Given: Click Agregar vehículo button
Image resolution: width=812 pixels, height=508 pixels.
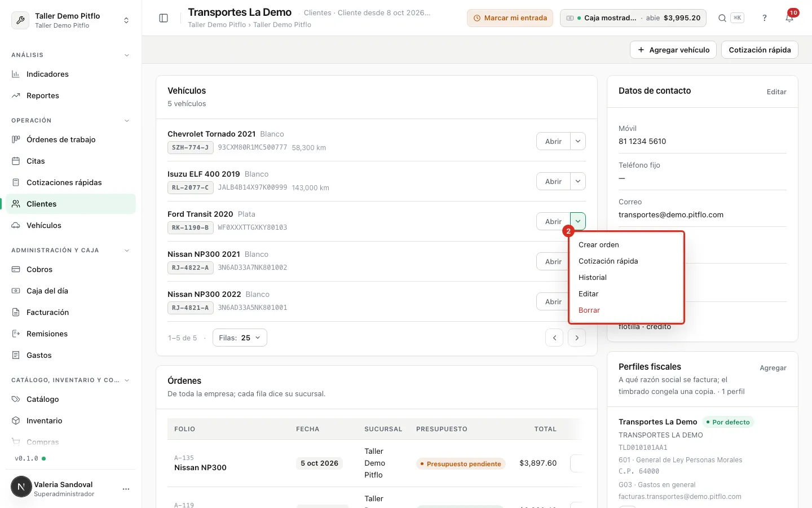Looking at the screenshot, I should (x=673, y=50).
